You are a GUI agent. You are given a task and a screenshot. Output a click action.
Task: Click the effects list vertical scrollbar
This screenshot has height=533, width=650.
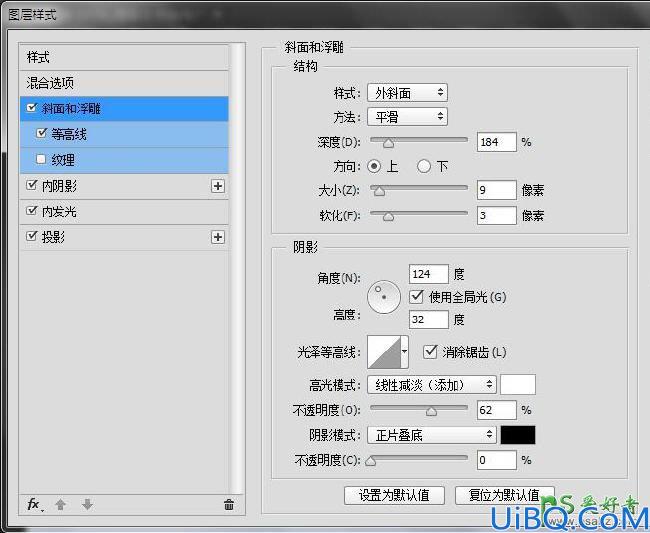pos(238,267)
